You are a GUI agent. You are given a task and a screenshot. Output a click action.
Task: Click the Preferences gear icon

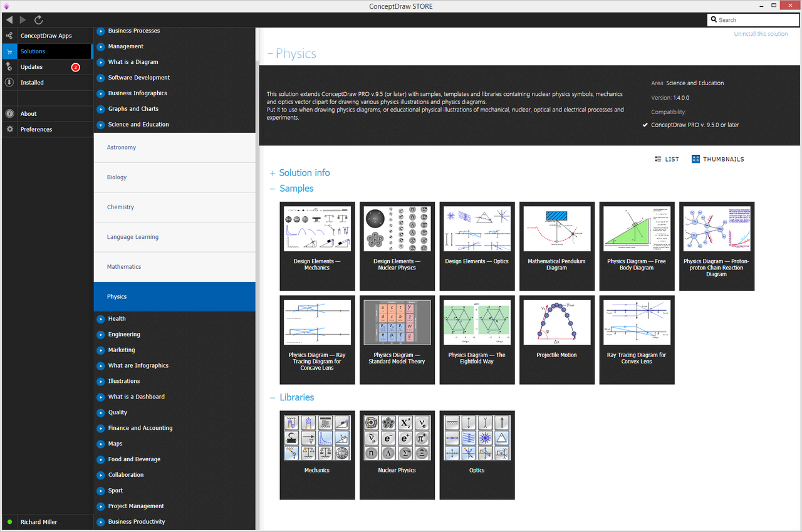tap(9, 130)
